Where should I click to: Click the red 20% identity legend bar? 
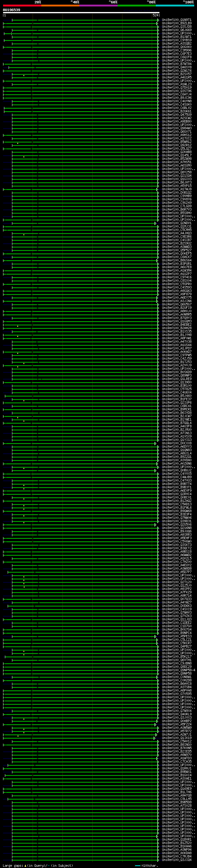tap(22, 6)
